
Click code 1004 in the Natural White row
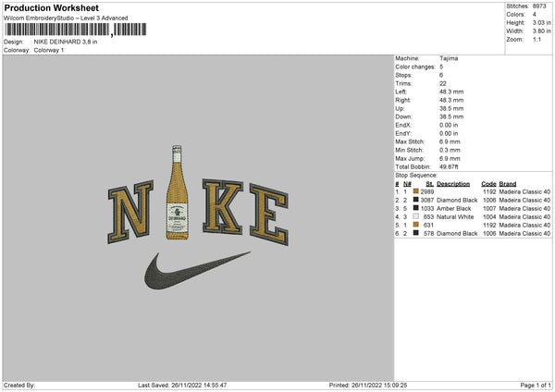point(489,217)
